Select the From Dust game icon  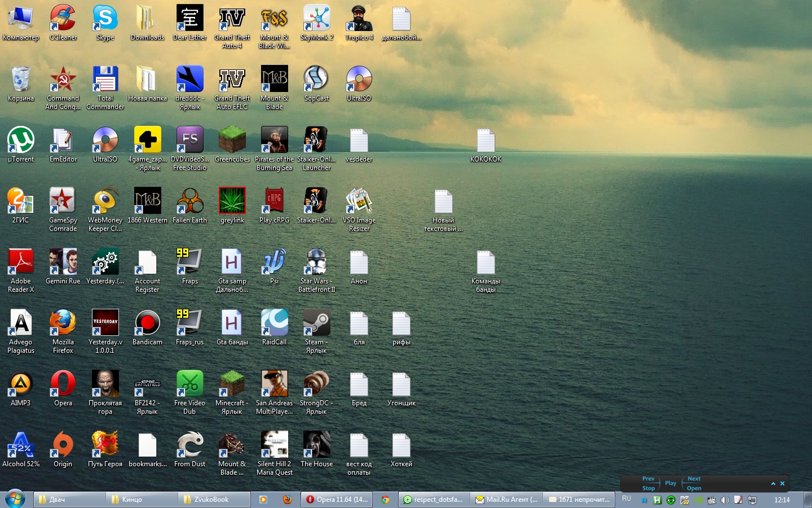(190, 445)
